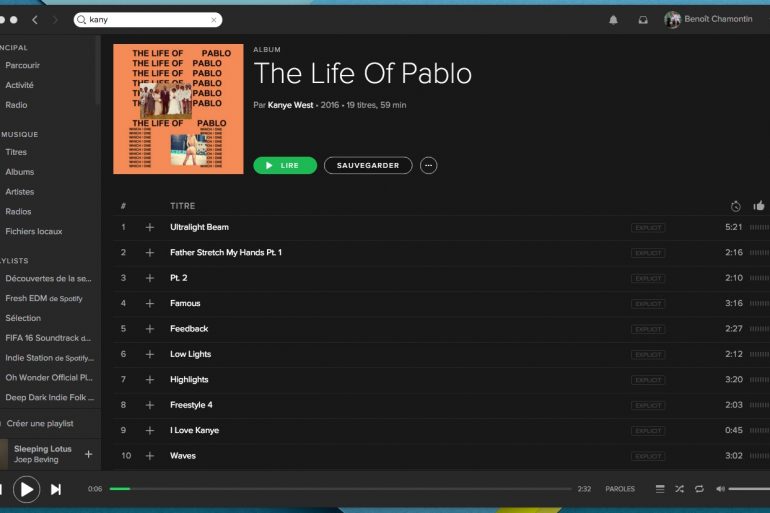Image resolution: width=770 pixels, height=513 pixels.
Task: Go back with the left arrow
Action: 35,20
